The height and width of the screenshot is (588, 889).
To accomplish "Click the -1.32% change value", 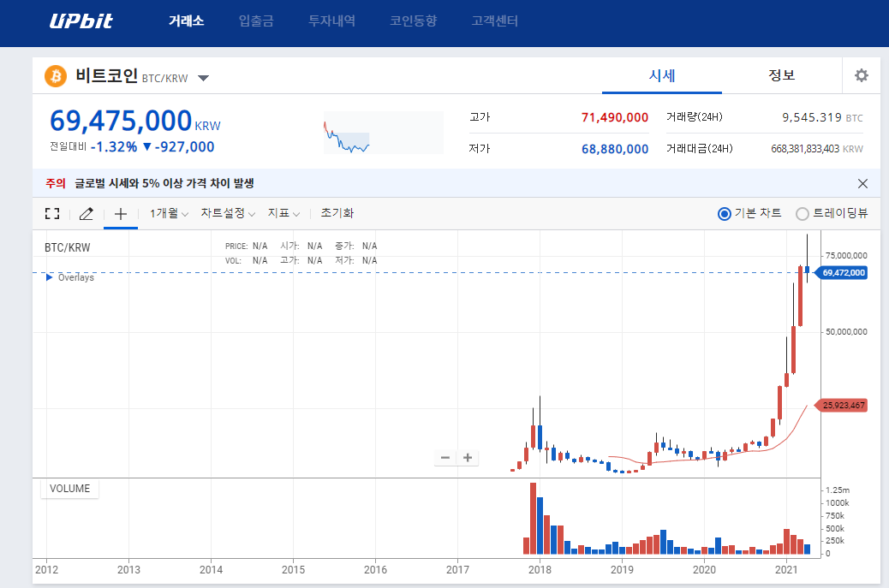I will 114,146.
